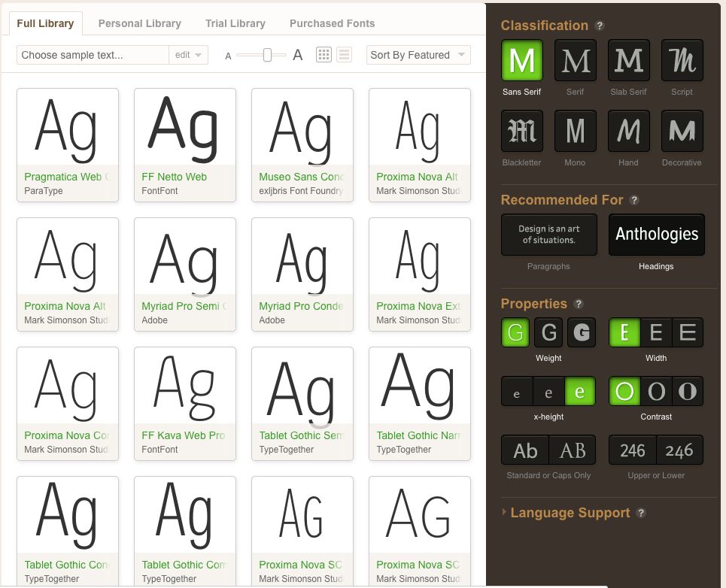Open the Museo Sans Condensed font link

tap(302, 177)
